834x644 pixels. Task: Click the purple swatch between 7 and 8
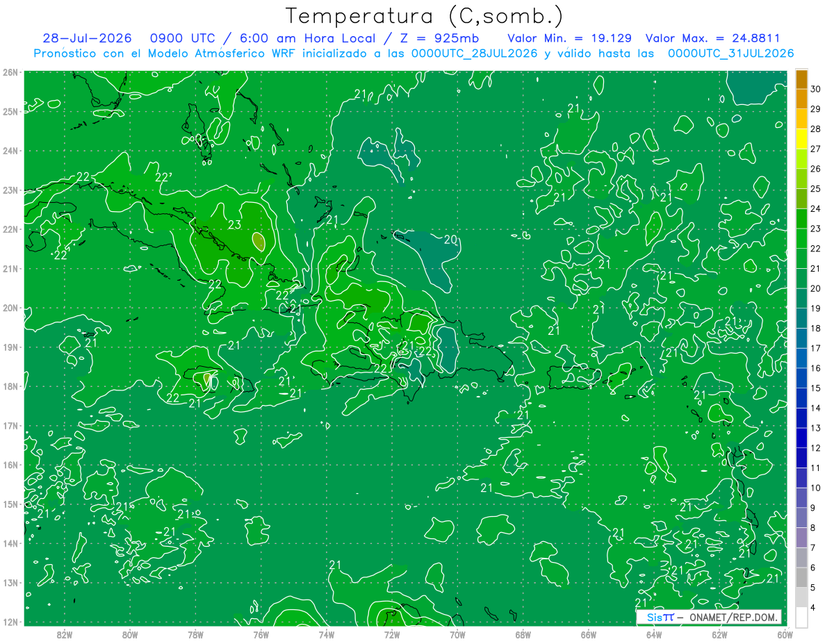pos(801,538)
